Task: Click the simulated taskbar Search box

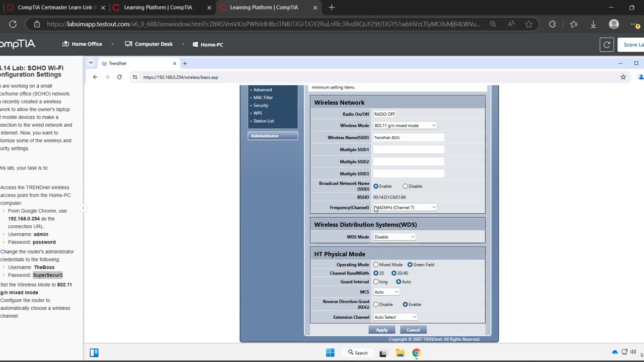Action: (358, 353)
